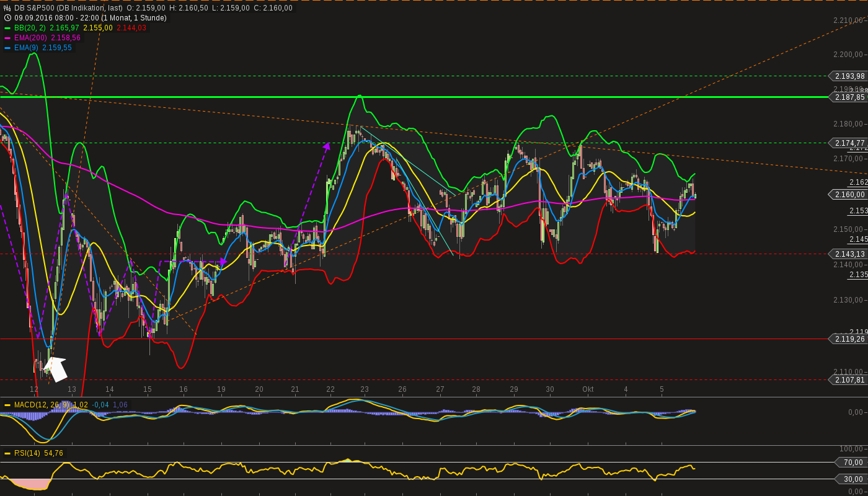Click the date label 30 on the time axis
This screenshot has width=868, height=496.
click(550, 389)
